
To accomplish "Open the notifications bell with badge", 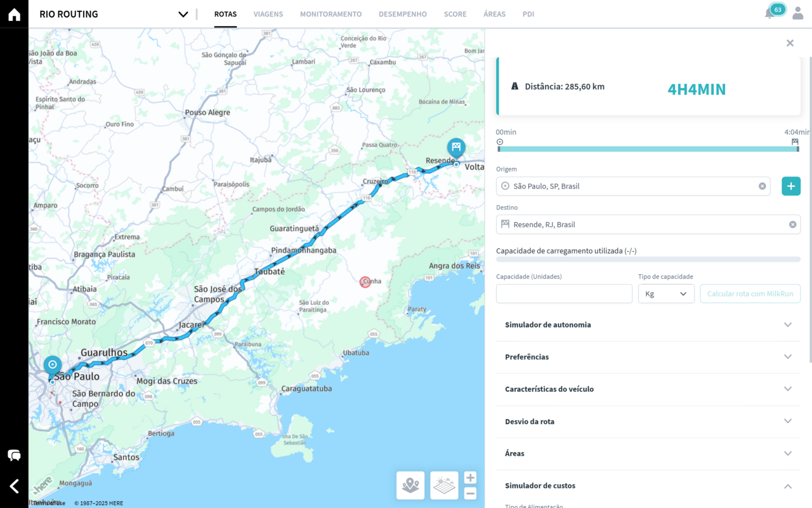I will coord(770,13).
